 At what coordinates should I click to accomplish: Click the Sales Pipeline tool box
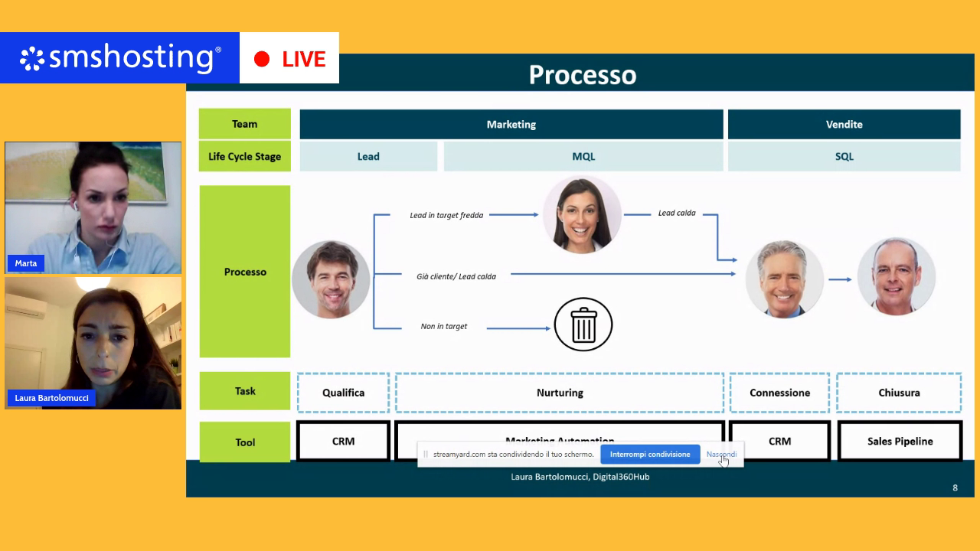pos(900,441)
